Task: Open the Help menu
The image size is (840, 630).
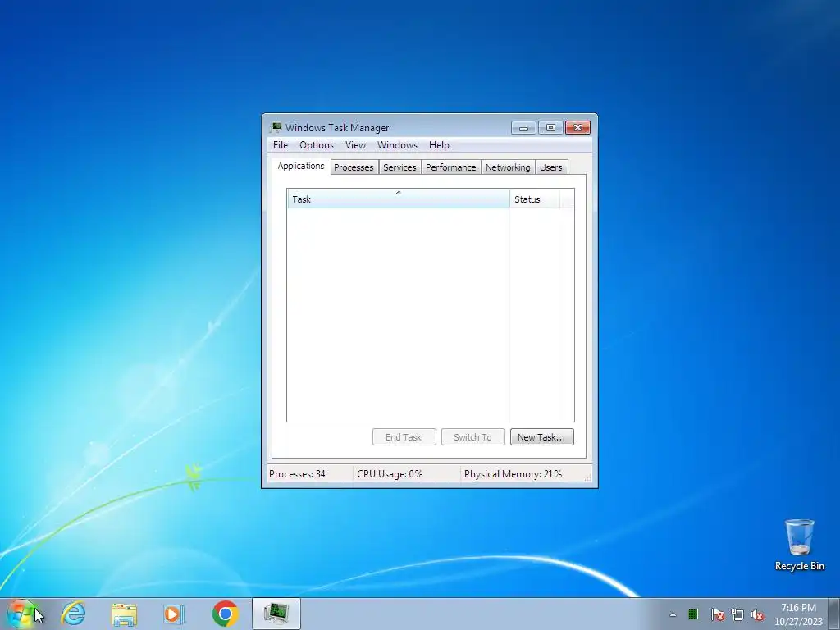Action: pyautogui.click(x=439, y=145)
